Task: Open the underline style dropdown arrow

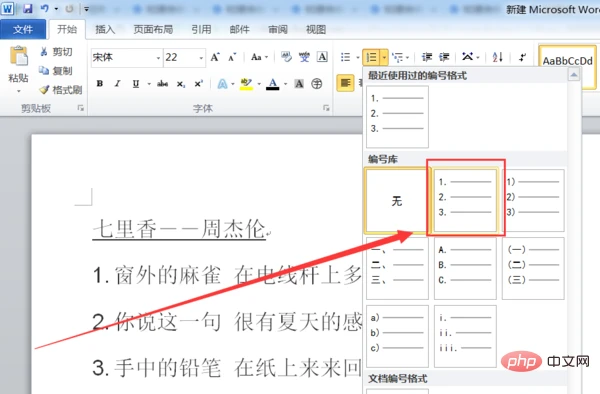Action: pos(148,84)
